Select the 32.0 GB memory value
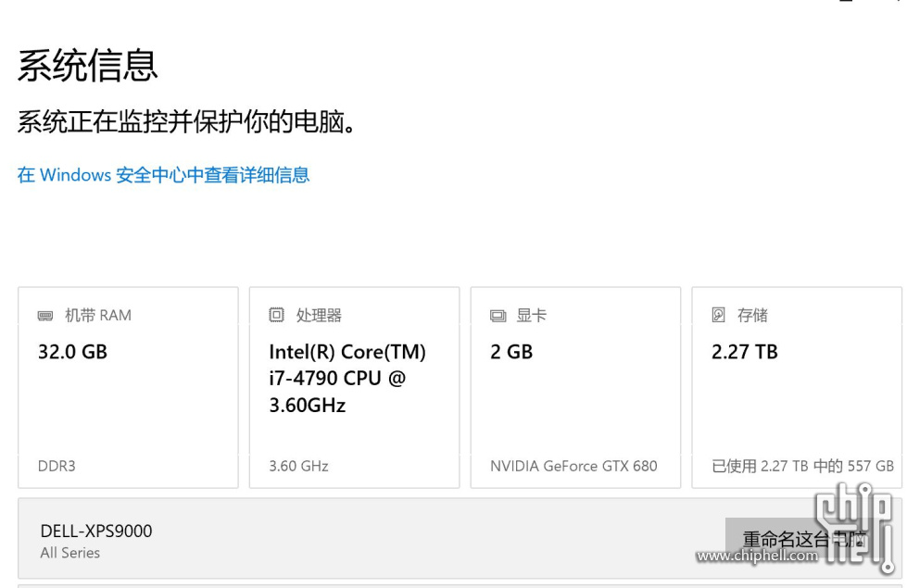The image size is (907, 588). pyautogui.click(x=72, y=352)
